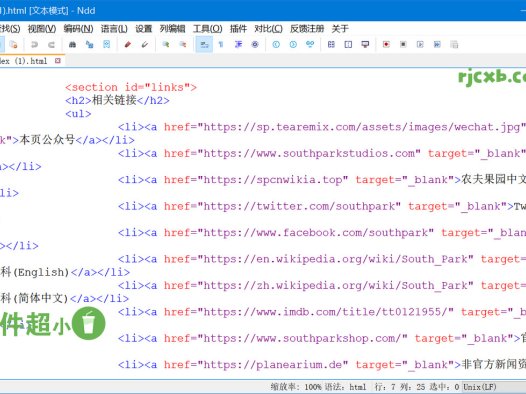Open the side-by-side split compare icon
526x394 pixels.
[349, 45]
